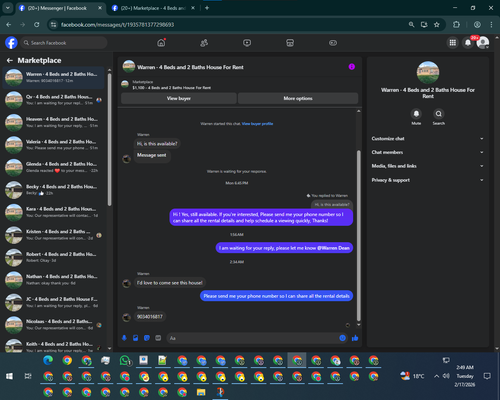Viewport: 500px width, 400px height.
Task: Click the chat messages scrollbar
Action: 359,235
